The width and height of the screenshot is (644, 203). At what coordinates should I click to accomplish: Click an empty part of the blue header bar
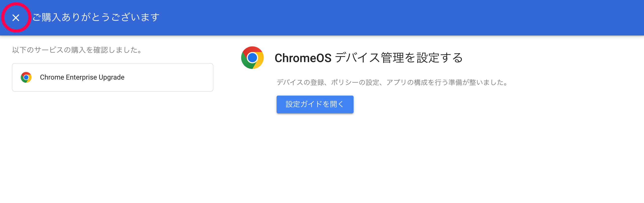click(x=400, y=17)
